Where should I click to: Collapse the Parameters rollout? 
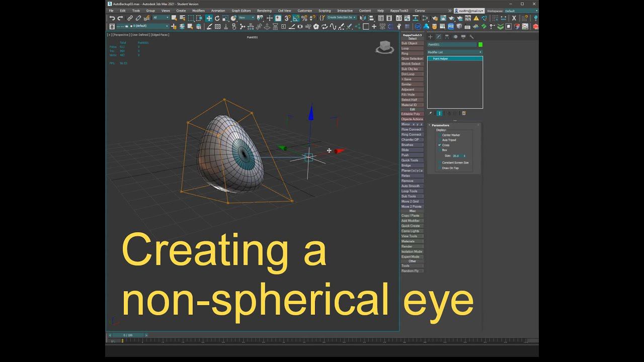click(x=440, y=125)
